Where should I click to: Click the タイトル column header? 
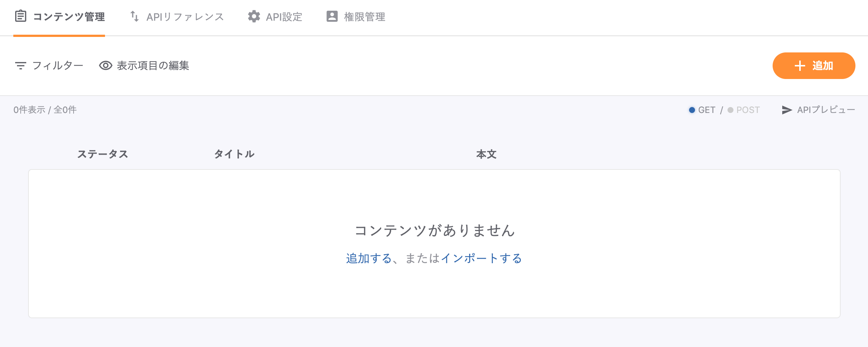click(x=234, y=154)
